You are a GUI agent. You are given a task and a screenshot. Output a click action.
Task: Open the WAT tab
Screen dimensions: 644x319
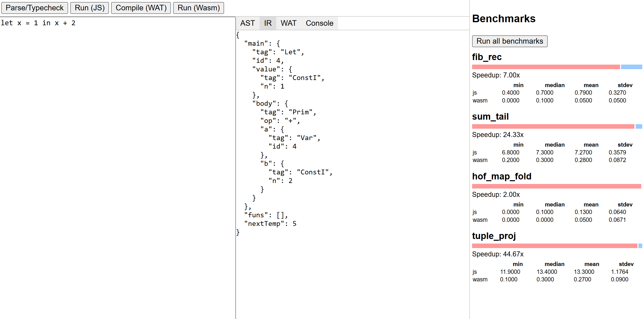pyautogui.click(x=288, y=23)
